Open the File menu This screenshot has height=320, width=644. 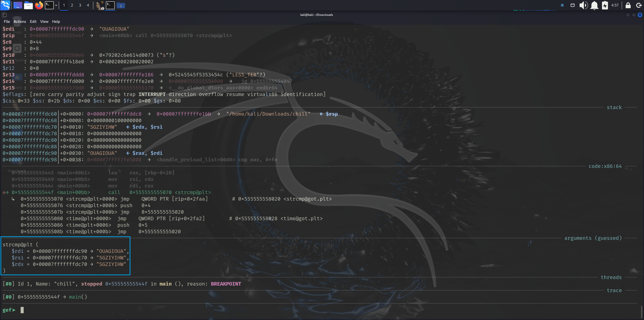coord(7,21)
